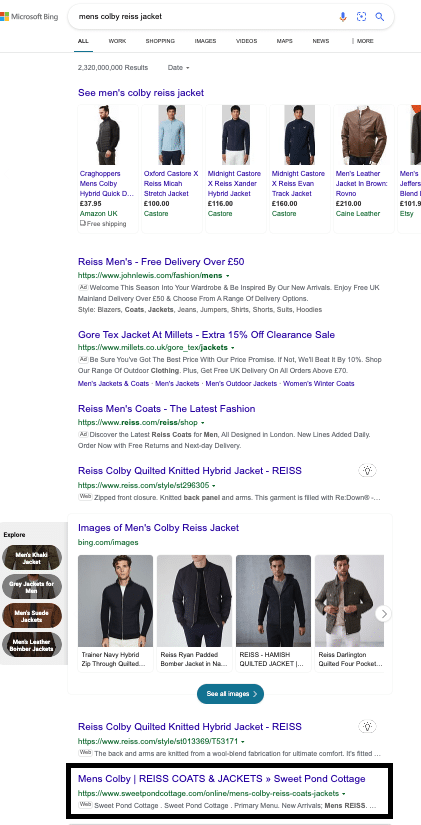Expand sweetpondcottage.com URL dropdown arrow
This screenshot has width=421, height=825.
coord(344,793)
